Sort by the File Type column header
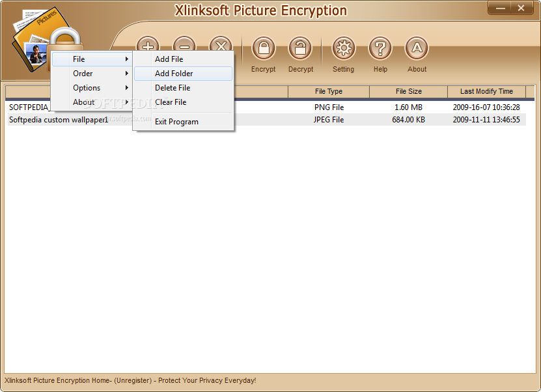Viewport: 541px width, 392px height. point(329,91)
